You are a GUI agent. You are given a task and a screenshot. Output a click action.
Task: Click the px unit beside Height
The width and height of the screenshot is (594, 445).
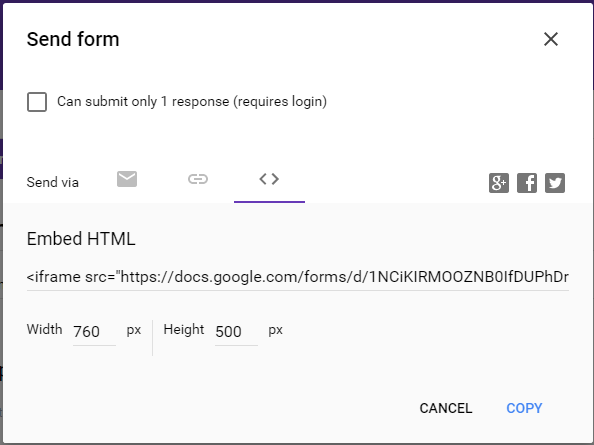click(x=275, y=330)
